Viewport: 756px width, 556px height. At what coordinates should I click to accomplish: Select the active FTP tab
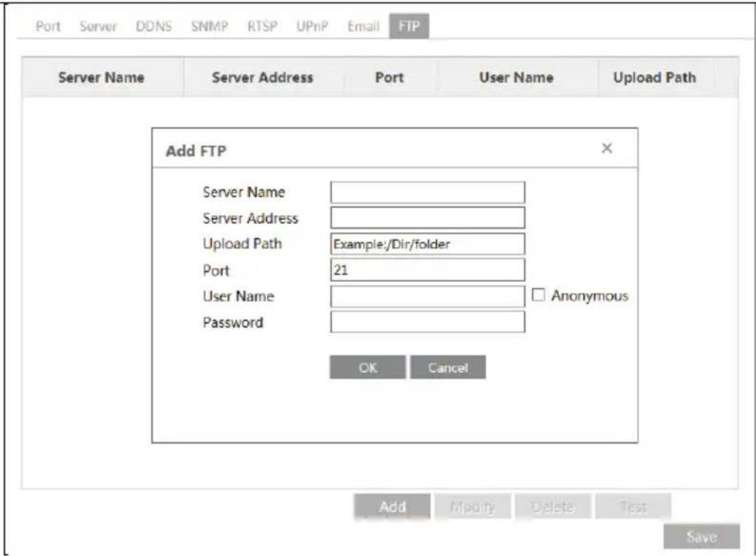click(409, 26)
